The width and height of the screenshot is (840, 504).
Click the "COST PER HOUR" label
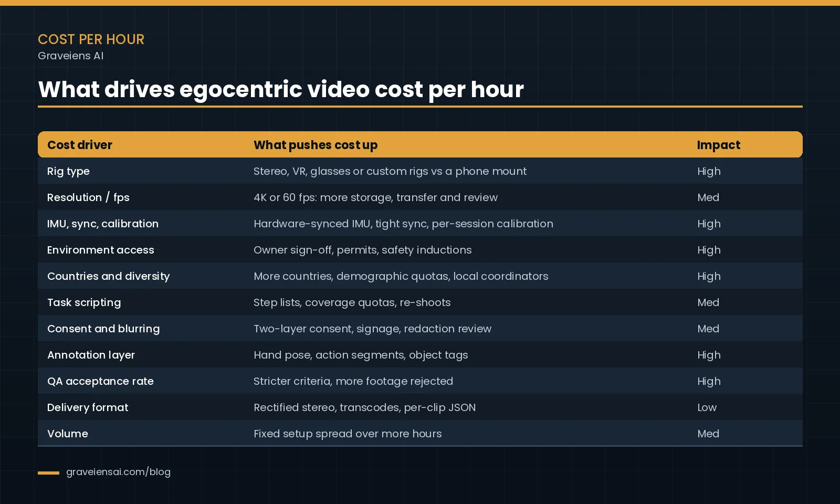point(91,39)
